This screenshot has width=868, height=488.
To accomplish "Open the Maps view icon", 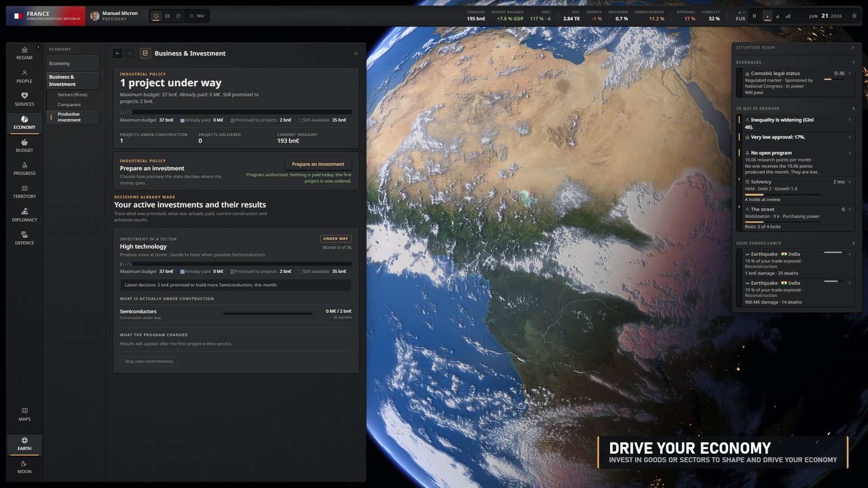I will tap(24, 414).
